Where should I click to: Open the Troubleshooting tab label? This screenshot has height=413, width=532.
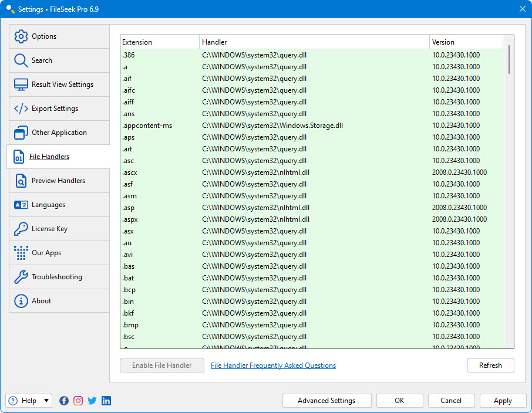click(57, 277)
